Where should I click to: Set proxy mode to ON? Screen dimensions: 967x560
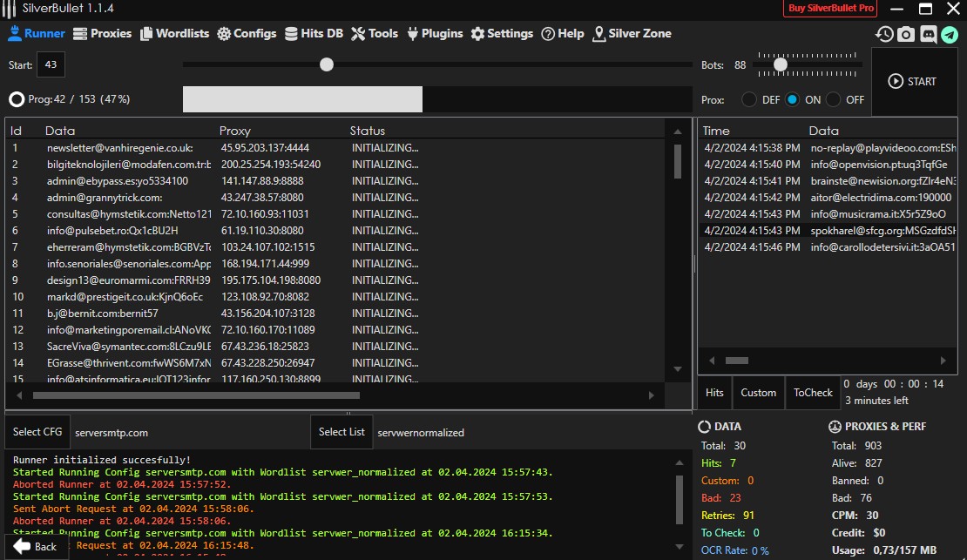[x=793, y=100]
